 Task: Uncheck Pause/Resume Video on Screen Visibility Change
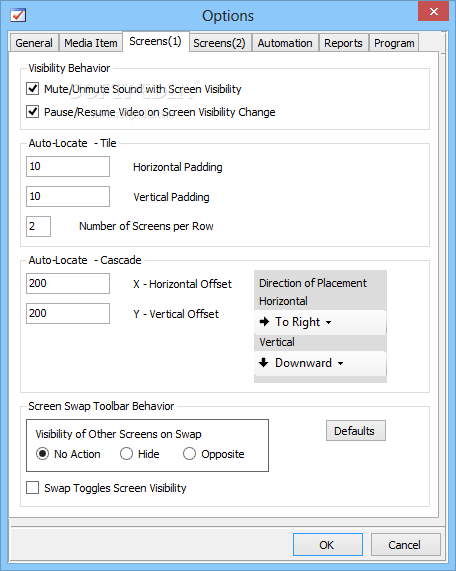click(33, 111)
